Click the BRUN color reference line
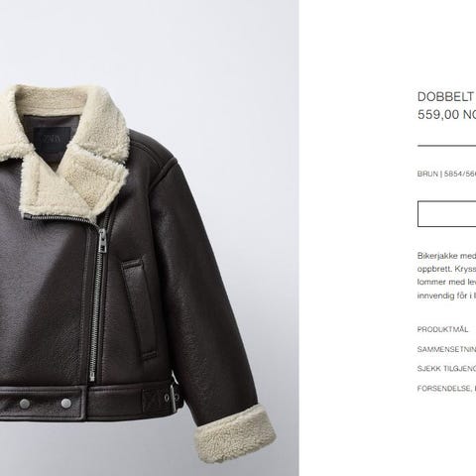This screenshot has width=476, height=476. (446, 174)
